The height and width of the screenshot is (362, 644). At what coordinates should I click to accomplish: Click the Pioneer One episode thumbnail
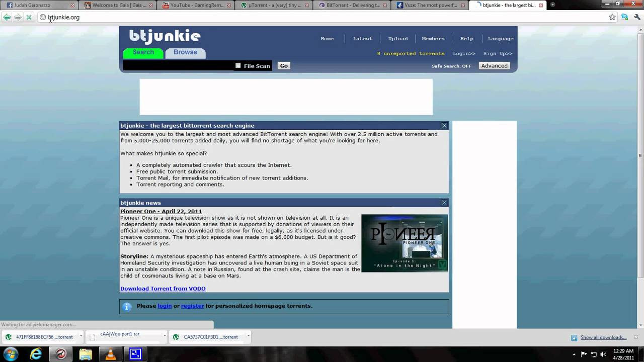point(405,243)
